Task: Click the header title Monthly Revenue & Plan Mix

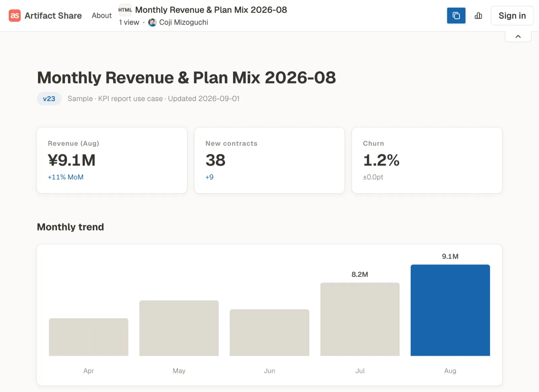Action: [211, 10]
